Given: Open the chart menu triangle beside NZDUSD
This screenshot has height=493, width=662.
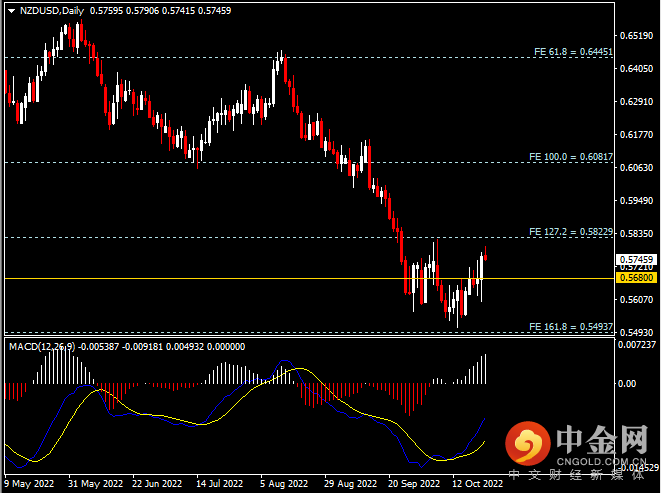Looking at the screenshot, I should point(11,11).
